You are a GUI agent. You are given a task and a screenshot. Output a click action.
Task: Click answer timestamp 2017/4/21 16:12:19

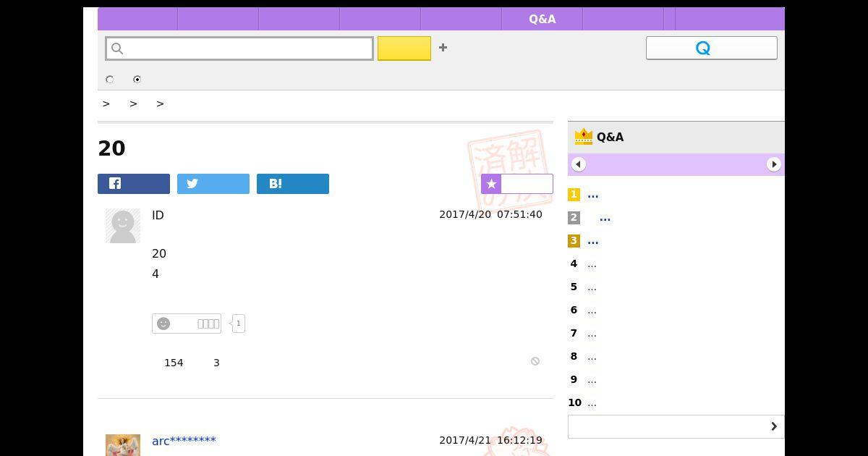[490, 440]
